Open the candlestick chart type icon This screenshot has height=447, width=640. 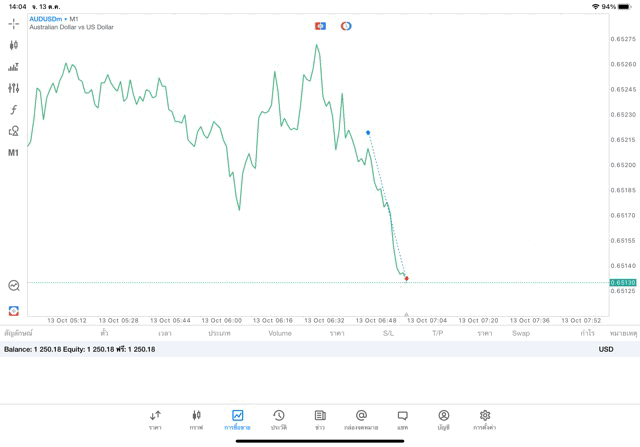click(13, 45)
